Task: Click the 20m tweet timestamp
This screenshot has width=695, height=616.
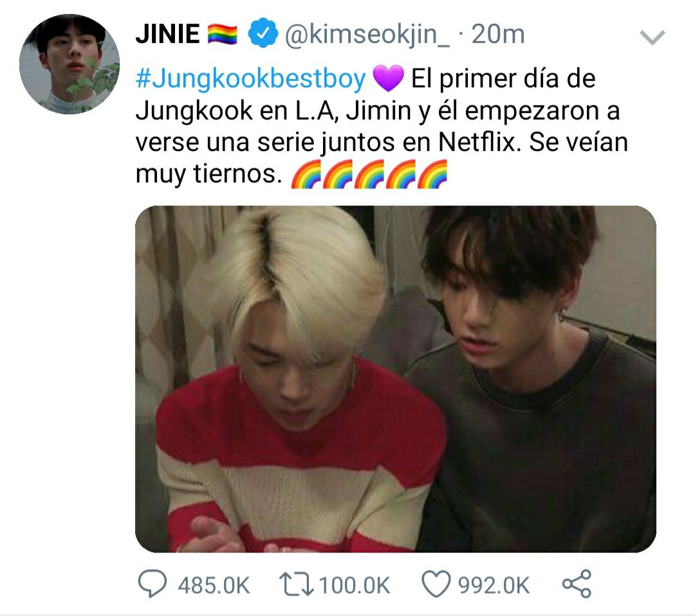Action: (x=497, y=34)
